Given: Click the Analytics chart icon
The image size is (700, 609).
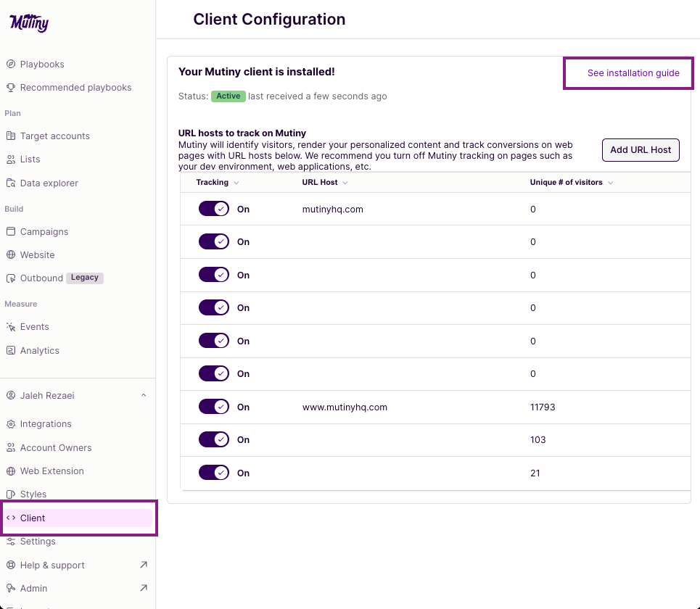Looking at the screenshot, I should click(x=11, y=350).
